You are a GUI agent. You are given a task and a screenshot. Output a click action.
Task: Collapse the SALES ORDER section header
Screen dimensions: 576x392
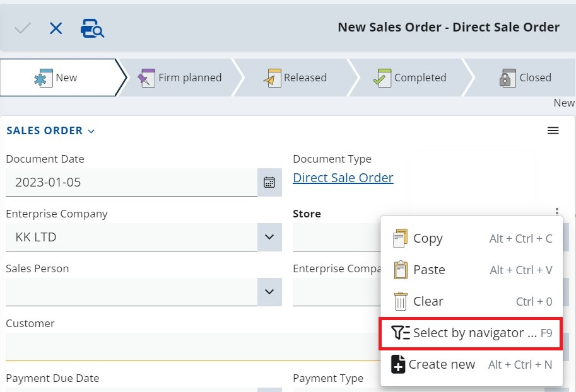pyautogui.click(x=50, y=130)
